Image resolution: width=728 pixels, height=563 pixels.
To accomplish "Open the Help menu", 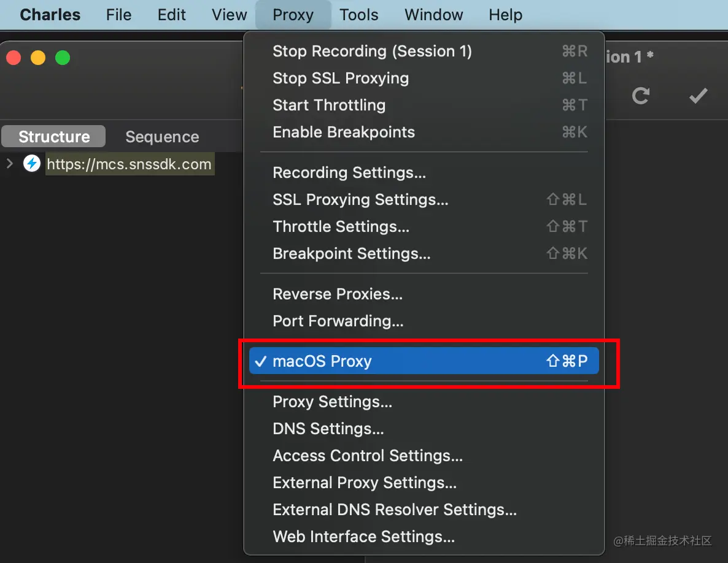I will [505, 15].
